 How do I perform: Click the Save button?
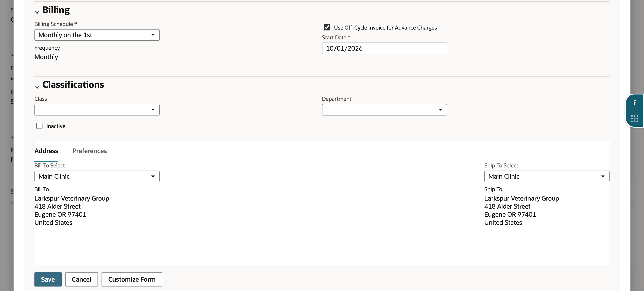[x=48, y=279]
